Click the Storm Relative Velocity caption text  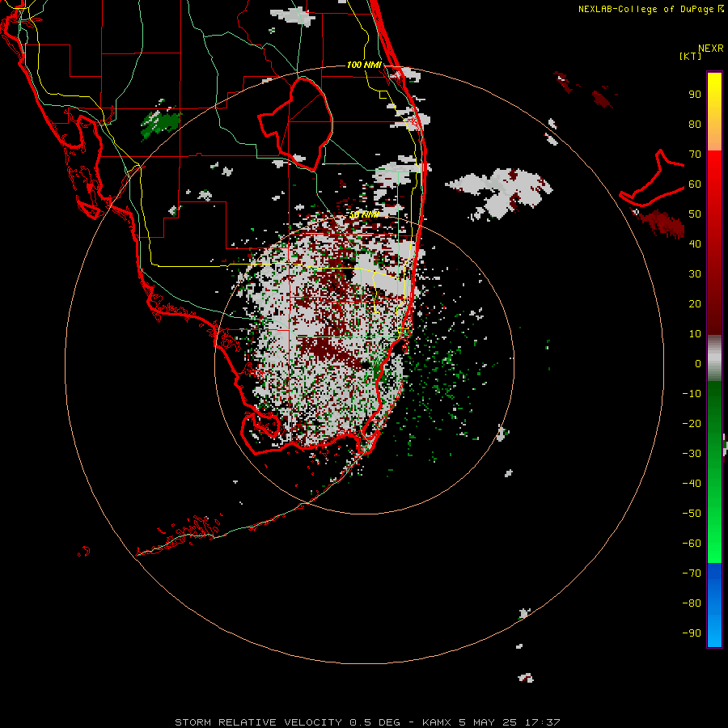(367, 722)
